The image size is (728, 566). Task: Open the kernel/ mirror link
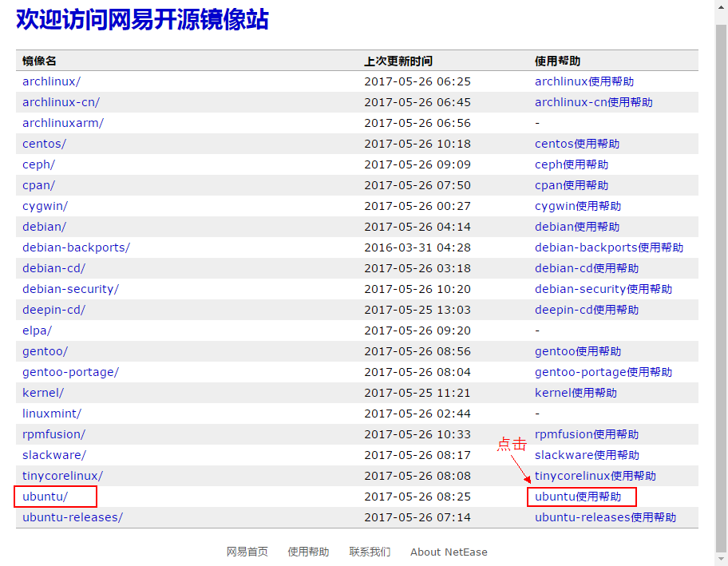[43, 393]
